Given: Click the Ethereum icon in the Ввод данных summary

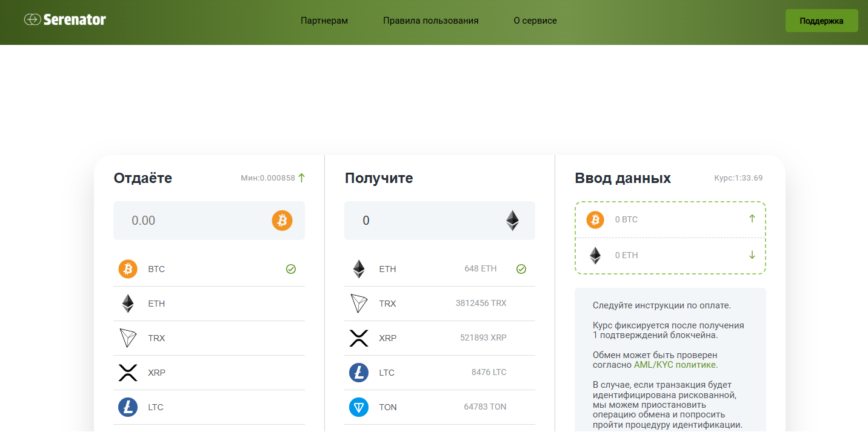Looking at the screenshot, I should pyautogui.click(x=595, y=255).
